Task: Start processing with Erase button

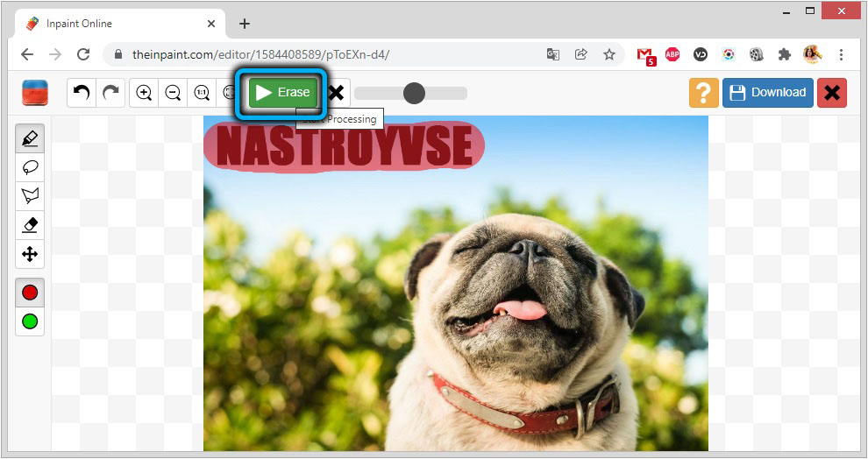Action: point(283,92)
